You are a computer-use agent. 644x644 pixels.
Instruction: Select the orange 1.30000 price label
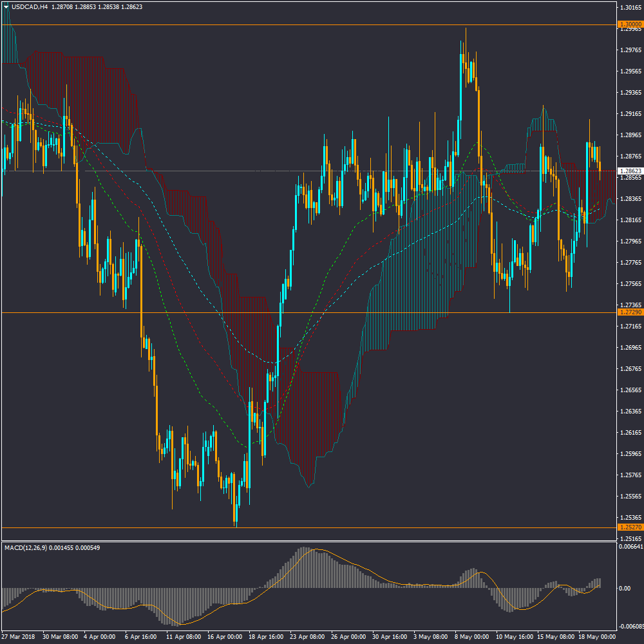[x=629, y=24]
